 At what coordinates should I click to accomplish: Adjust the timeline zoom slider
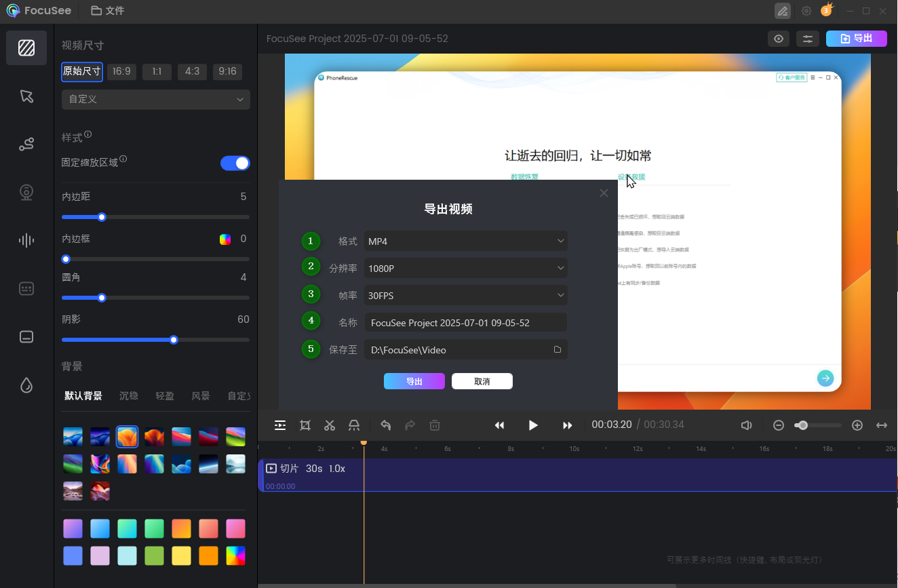(818, 425)
